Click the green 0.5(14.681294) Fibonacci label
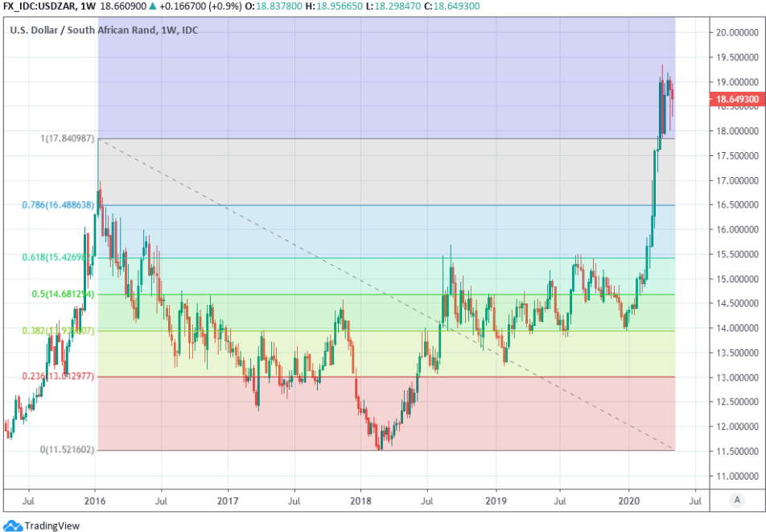The image size is (766, 532). tap(63, 295)
